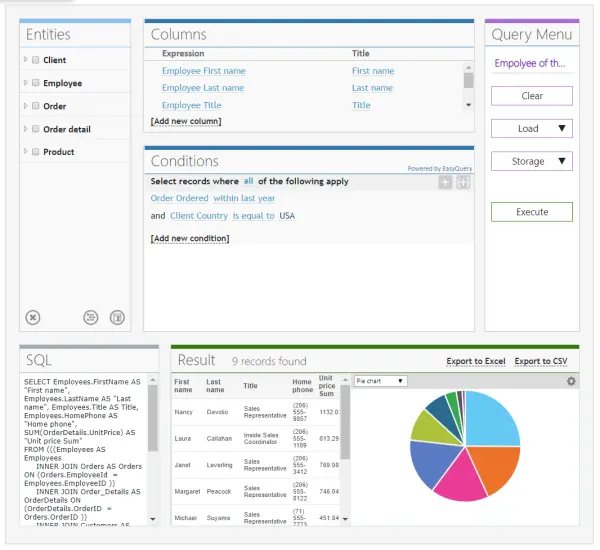Click the clear selection X icon in Entities

pyautogui.click(x=33, y=317)
